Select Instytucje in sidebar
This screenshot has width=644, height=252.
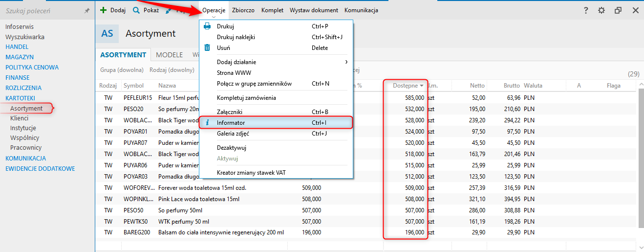tap(23, 128)
